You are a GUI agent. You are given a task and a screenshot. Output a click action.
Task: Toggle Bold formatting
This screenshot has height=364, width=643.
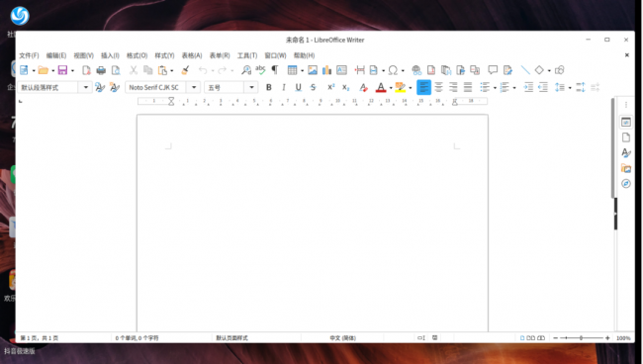point(269,87)
